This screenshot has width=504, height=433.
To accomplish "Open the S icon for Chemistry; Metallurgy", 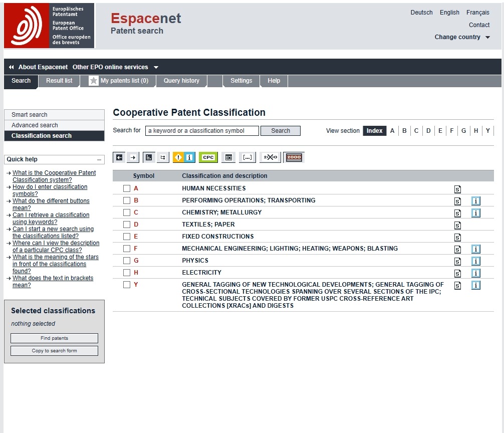I will tap(457, 213).
